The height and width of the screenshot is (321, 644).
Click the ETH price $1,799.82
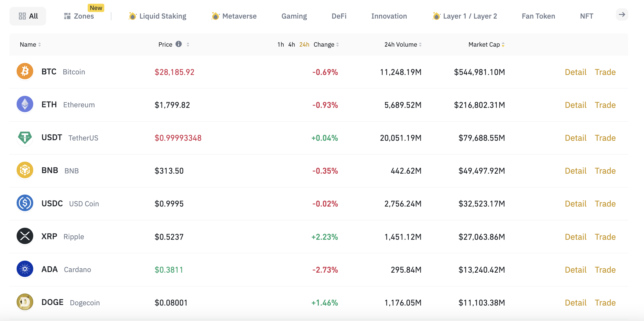(172, 105)
